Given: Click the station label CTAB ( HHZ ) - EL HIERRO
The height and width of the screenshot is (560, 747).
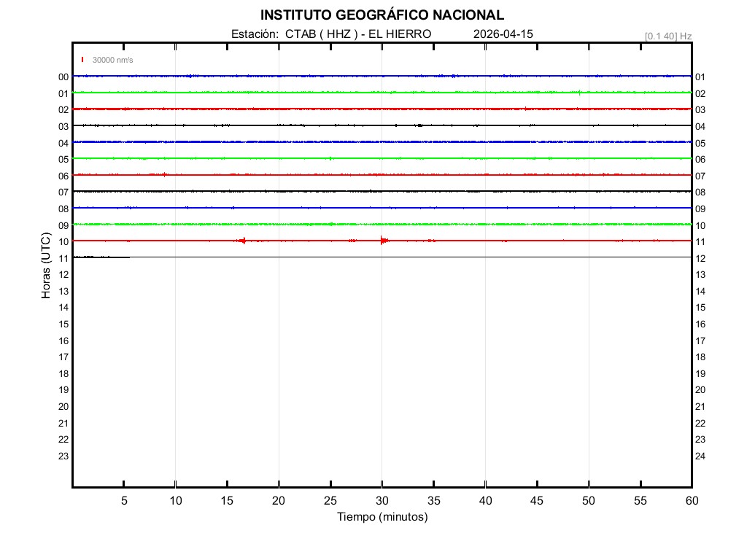Looking at the screenshot, I should (330, 34).
